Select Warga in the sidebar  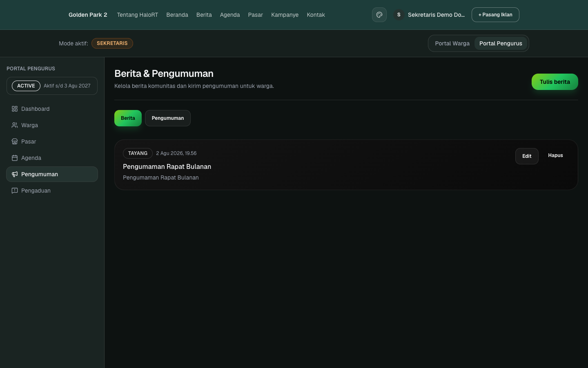pyautogui.click(x=52, y=125)
